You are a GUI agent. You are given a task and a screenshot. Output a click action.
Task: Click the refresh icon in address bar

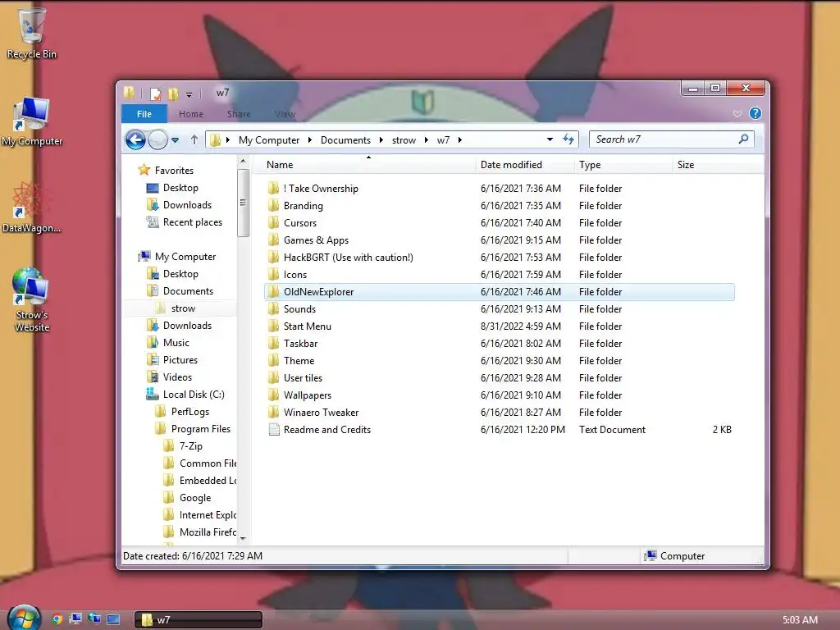click(568, 139)
